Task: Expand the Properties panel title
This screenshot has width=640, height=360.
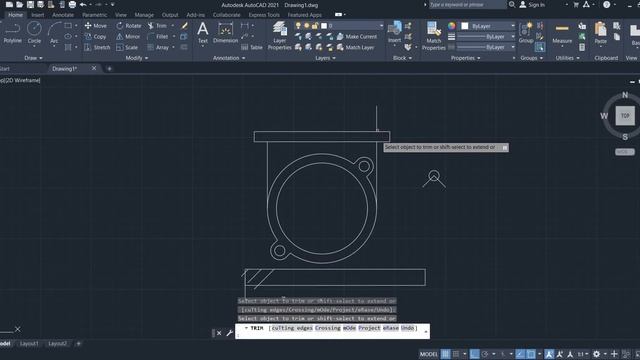Action: pyautogui.click(x=465, y=58)
